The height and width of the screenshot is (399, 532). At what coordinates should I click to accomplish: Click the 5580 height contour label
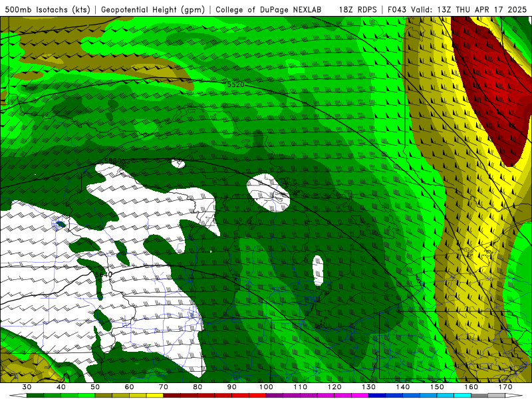click(112, 161)
